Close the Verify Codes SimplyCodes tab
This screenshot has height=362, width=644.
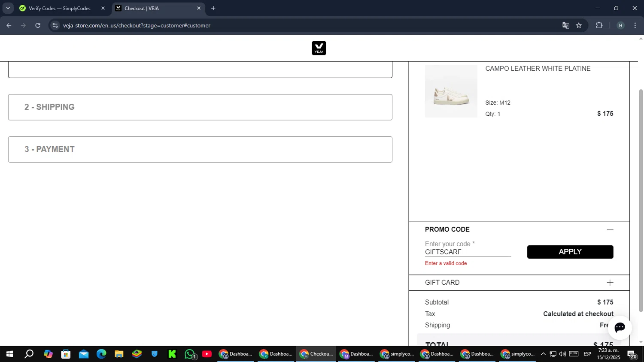103,8
